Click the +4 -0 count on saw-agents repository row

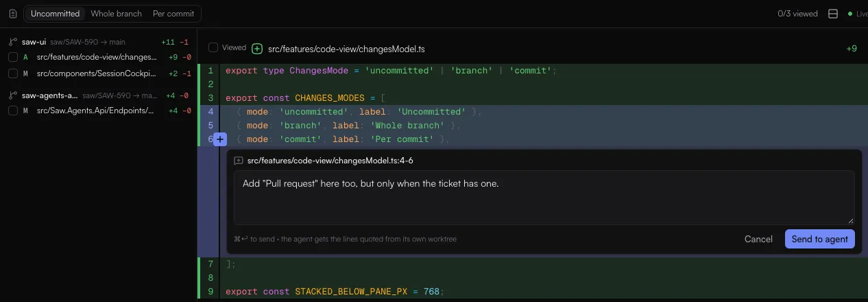(x=178, y=95)
